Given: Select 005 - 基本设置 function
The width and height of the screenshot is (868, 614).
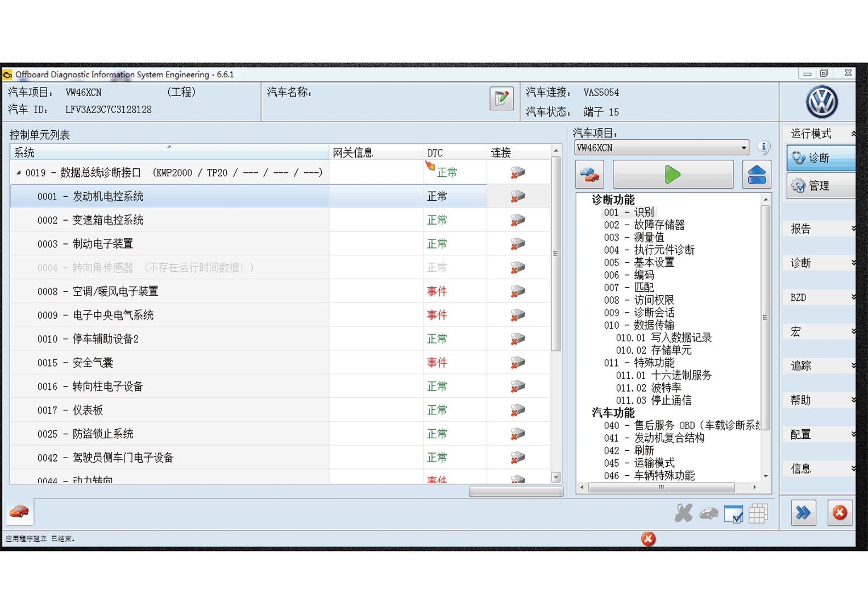Looking at the screenshot, I should tap(639, 262).
